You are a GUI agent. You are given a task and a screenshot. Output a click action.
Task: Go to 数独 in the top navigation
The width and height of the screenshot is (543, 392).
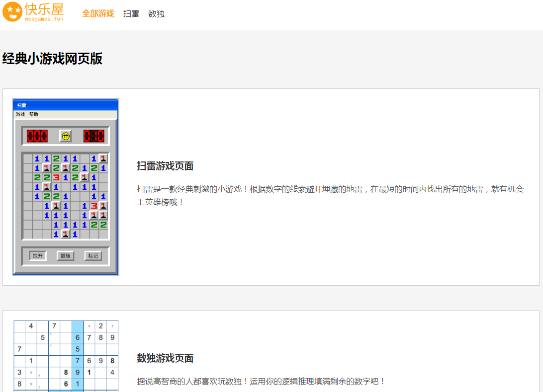pos(156,14)
